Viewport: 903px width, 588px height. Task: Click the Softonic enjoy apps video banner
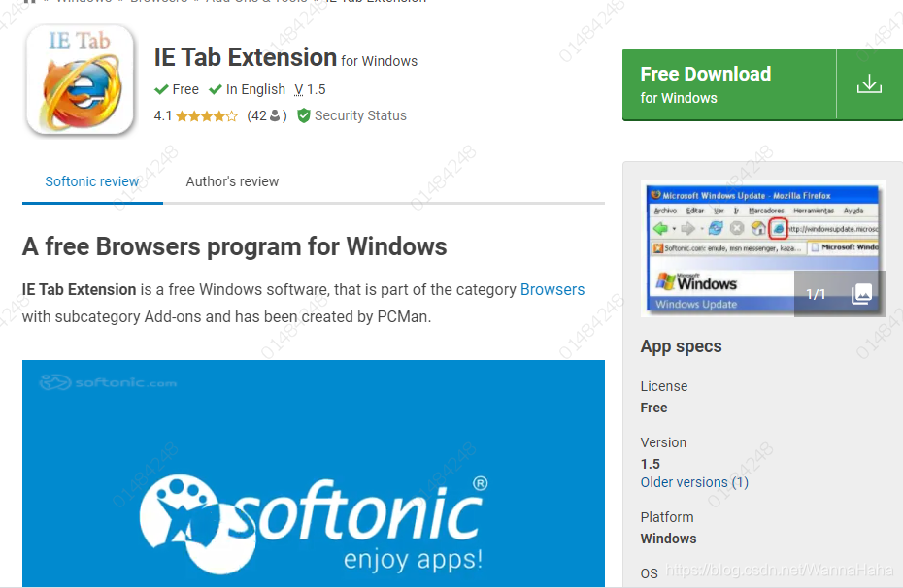pyautogui.click(x=314, y=474)
